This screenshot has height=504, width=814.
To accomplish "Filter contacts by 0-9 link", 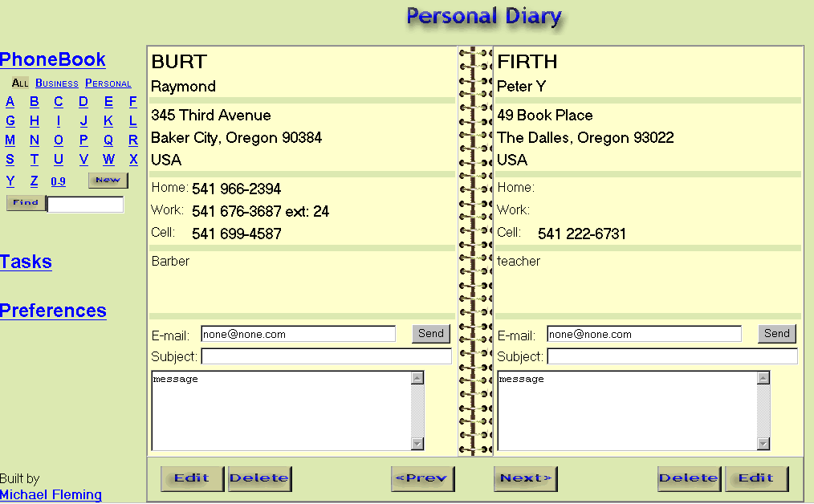I will (58, 182).
